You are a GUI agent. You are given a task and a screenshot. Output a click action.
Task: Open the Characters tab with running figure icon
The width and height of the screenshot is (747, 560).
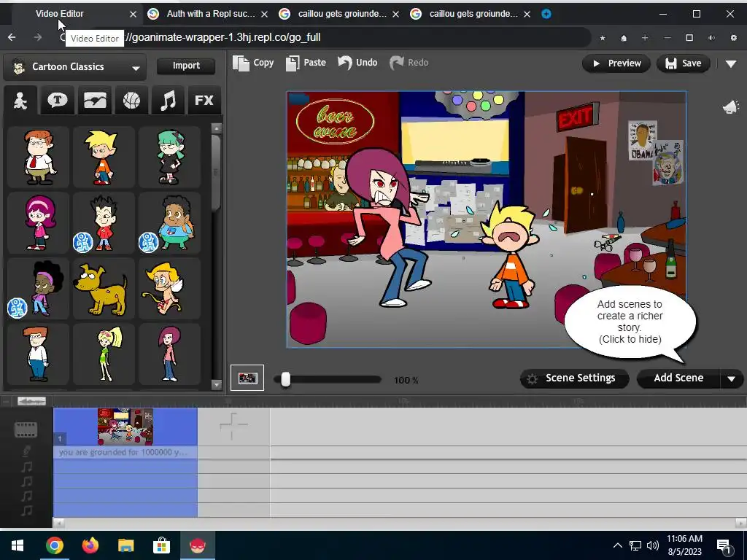tap(20, 101)
